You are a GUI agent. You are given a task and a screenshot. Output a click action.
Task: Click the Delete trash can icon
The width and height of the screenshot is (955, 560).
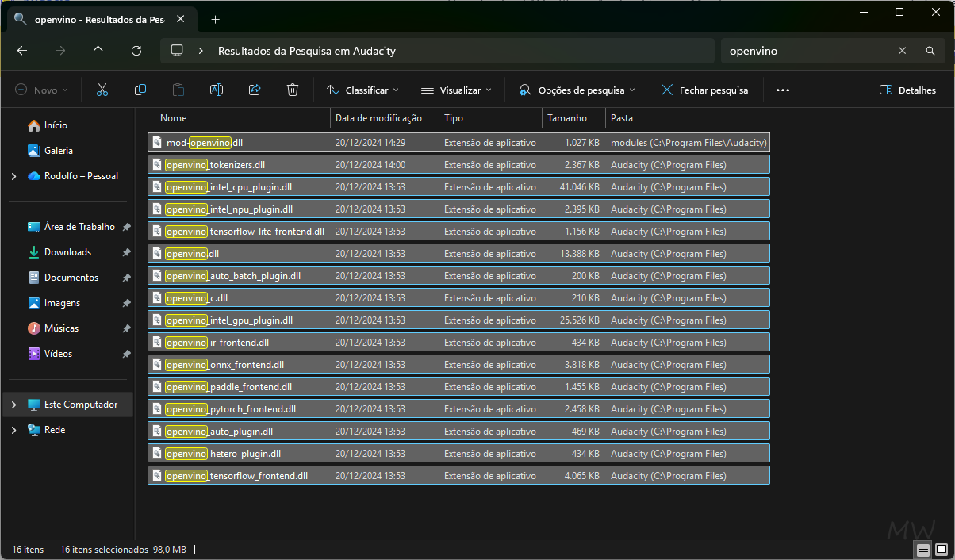[x=293, y=90]
